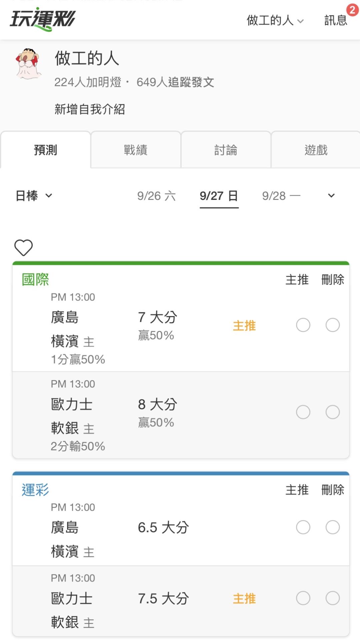The height and width of the screenshot is (644, 360).
Task: Tap the heart favorite icon
Action: (x=23, y=248)
